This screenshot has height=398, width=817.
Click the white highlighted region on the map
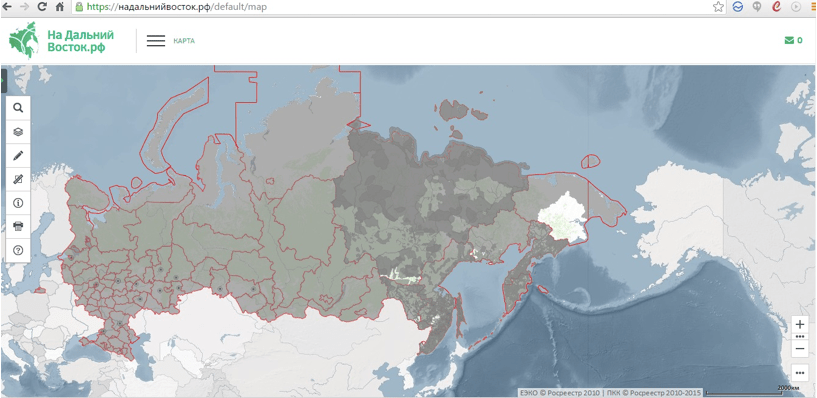(563, 215)
